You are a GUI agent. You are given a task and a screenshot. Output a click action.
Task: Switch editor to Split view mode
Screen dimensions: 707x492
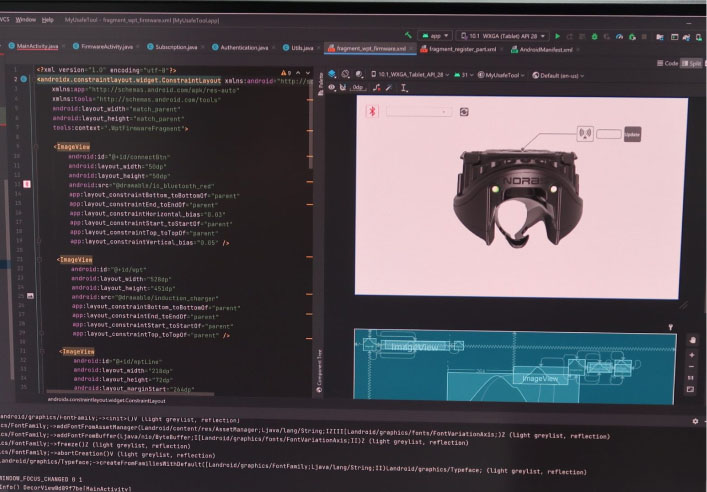(691, 64)
